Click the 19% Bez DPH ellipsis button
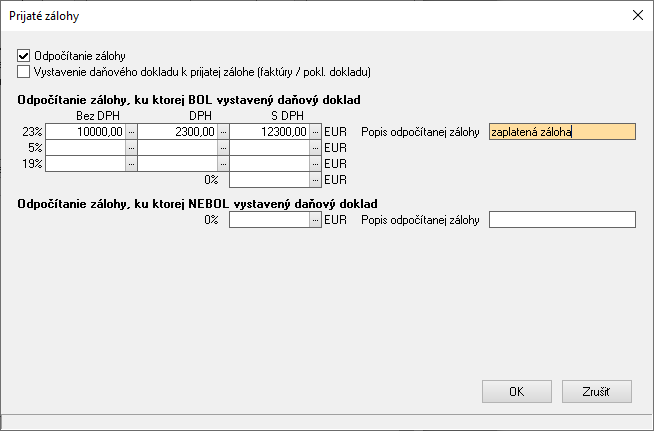This screenshot has width=654, height=431. tap(131, 163)
